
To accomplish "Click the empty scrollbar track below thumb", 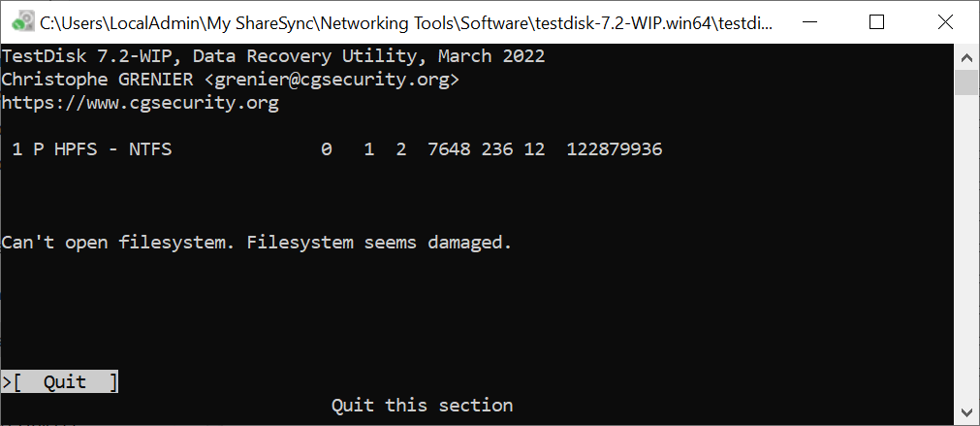I will click(966, 247).
